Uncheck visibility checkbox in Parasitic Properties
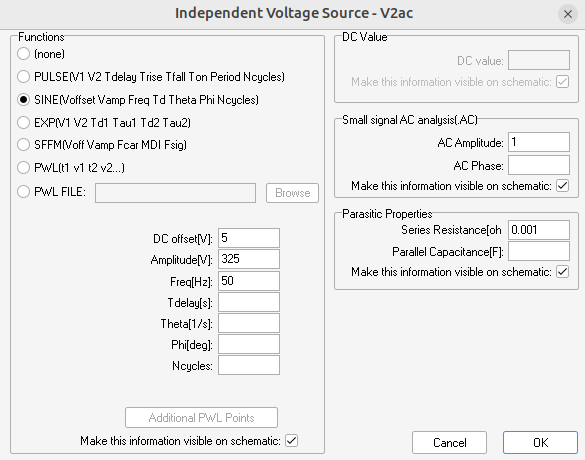This screenshot has width=585, height=460. coord(562,272)
